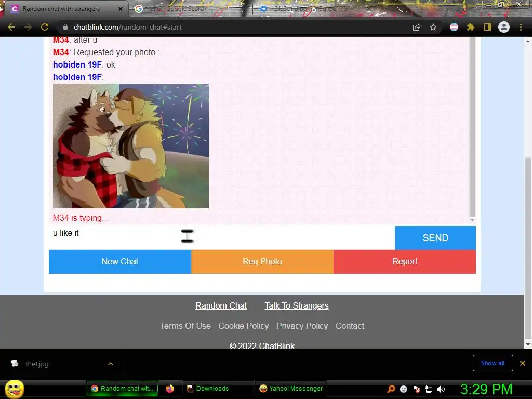This screenshot has width=532, height=399.
Task: Open the Downloads taskbar window
Action: 217,389
